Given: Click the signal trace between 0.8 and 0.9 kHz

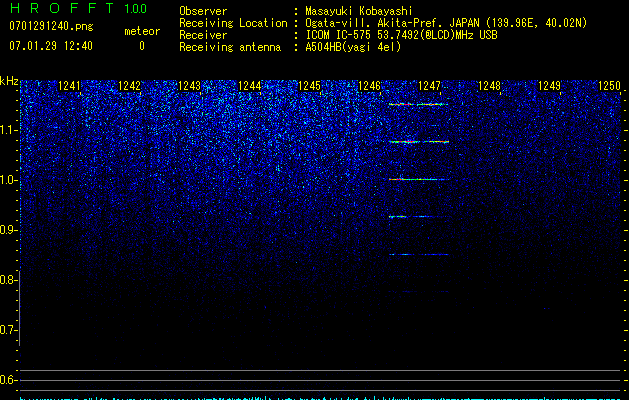Looking at the screenshot, I should [419, 254].
